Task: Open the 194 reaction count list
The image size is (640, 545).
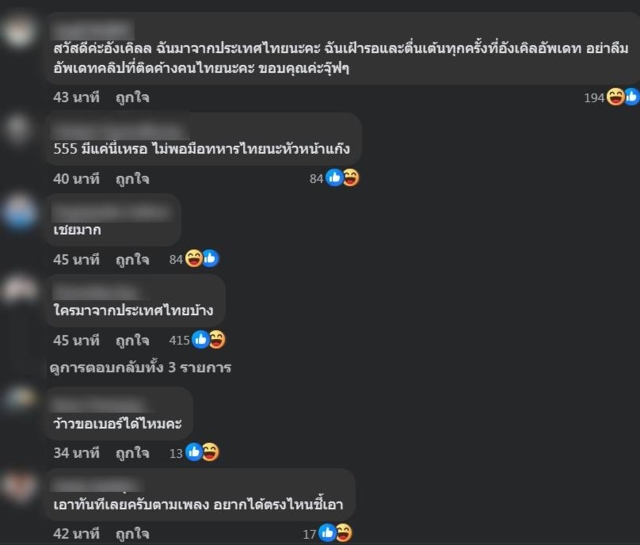Action: (594, 98)
